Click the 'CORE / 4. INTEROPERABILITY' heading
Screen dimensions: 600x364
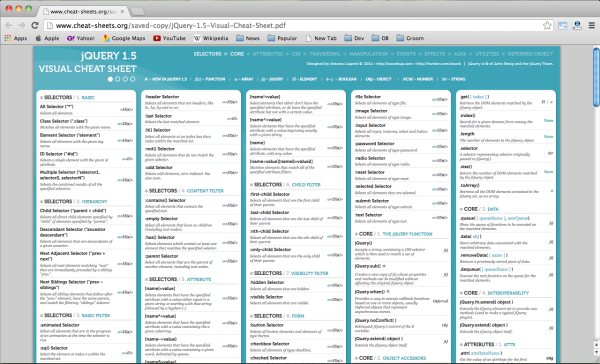point(494,293)
